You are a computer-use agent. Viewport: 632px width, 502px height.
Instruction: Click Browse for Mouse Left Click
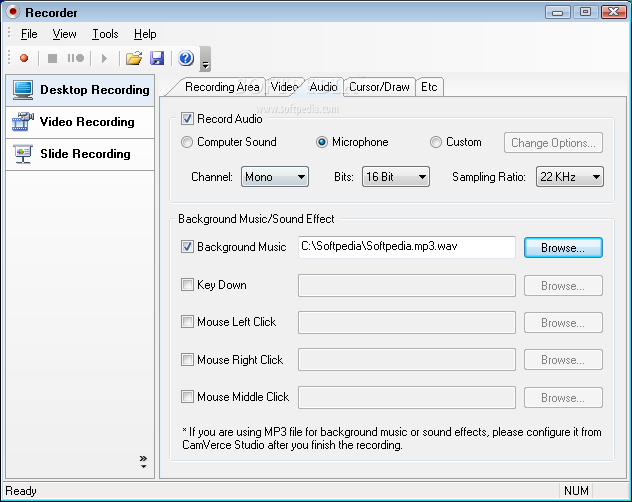click(563, 323)
